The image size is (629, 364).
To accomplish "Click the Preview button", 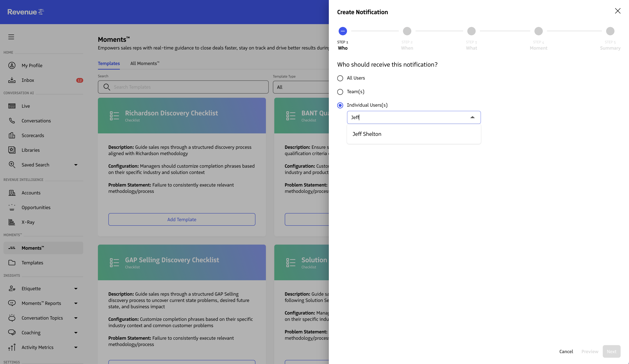I will point(590,352).
